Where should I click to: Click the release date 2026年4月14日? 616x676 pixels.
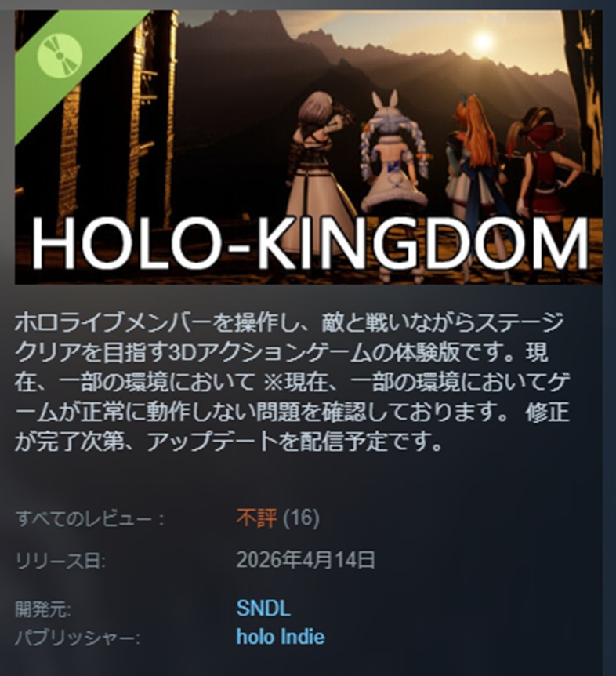(x=306, y=560)
